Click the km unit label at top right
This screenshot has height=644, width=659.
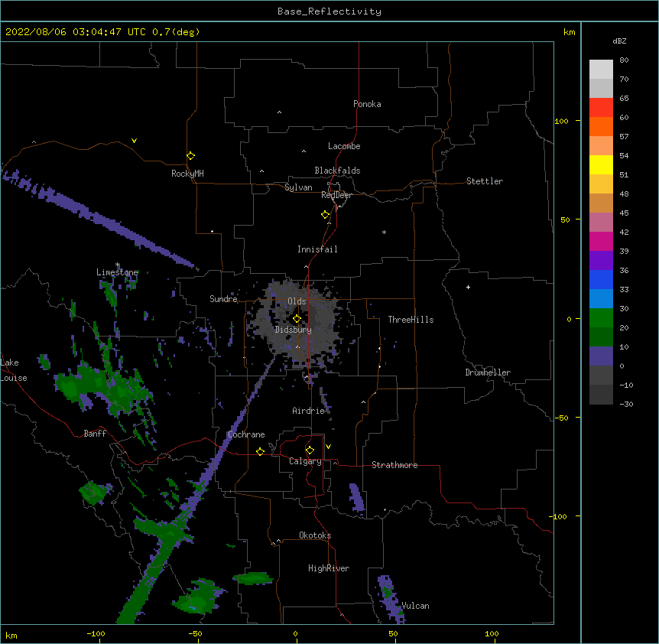click(569, 32)
